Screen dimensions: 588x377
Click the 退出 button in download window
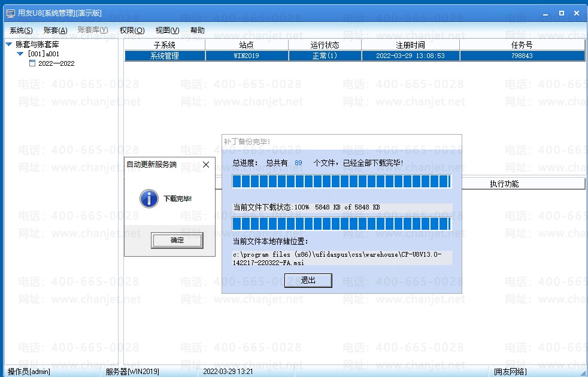tap(308, 280)
